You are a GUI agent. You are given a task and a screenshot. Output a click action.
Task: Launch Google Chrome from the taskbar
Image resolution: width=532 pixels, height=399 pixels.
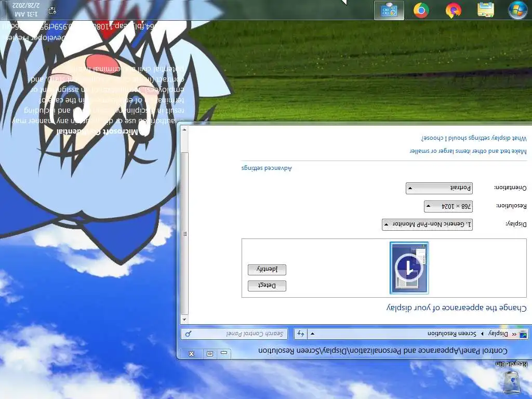421,10
